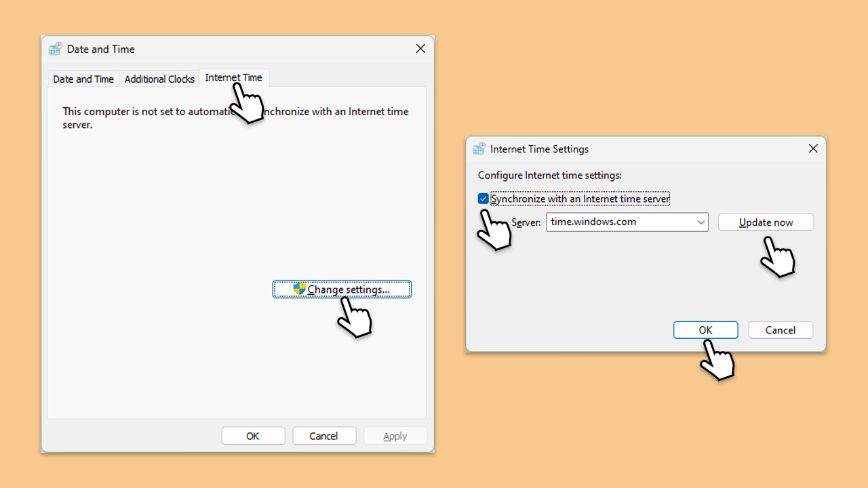Click Cancel in Date and Time dialog
This screenshot has width=868, height=488.
(x=323, y=436)
